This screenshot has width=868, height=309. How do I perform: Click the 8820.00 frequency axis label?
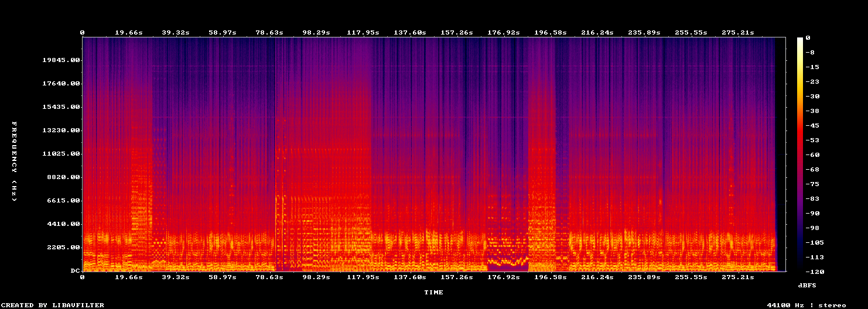(63, 177)
